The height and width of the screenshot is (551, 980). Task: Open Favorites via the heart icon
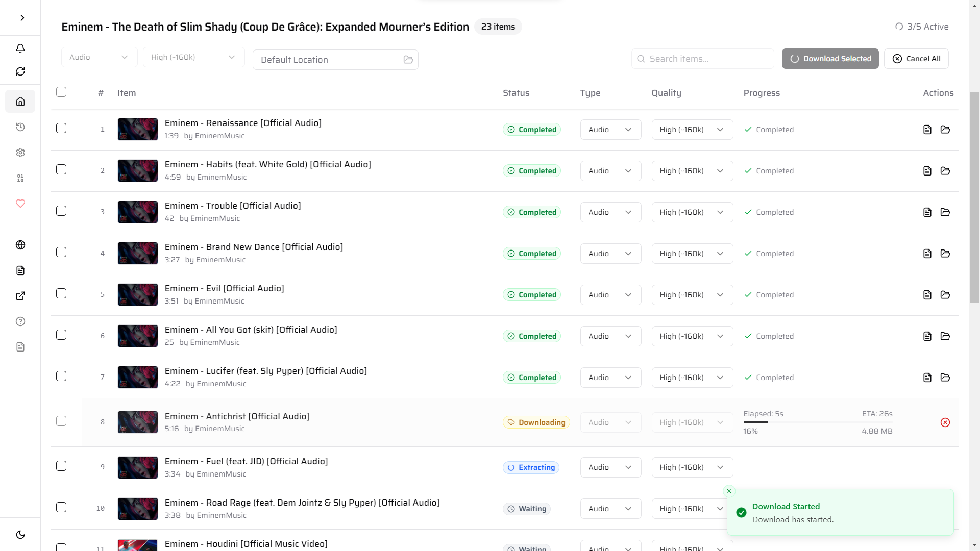coord(20,204)
